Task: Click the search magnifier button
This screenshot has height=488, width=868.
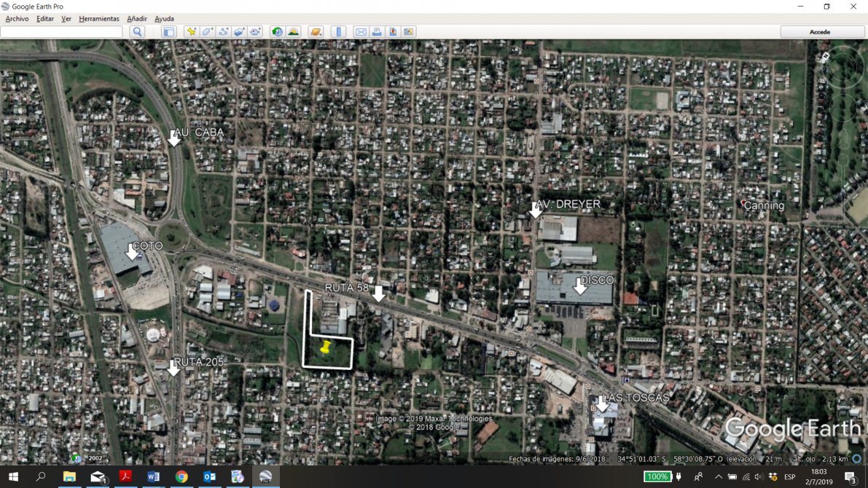Action: (x=137, y=32)
